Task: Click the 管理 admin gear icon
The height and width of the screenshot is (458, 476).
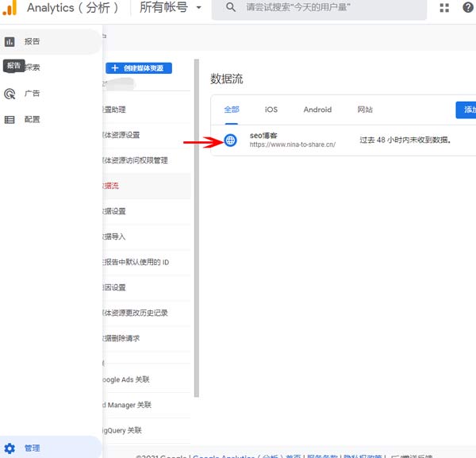Action: pos(10,448)
